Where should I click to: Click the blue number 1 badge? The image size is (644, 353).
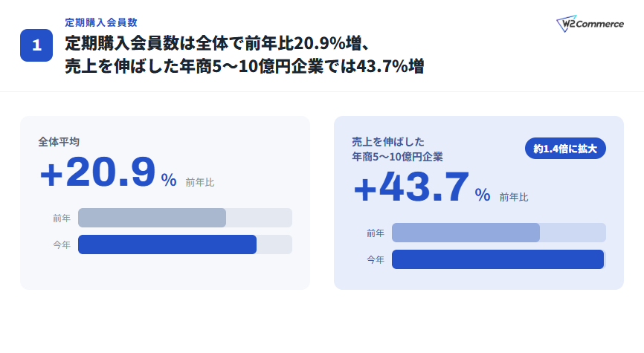(x=36, y=45)
